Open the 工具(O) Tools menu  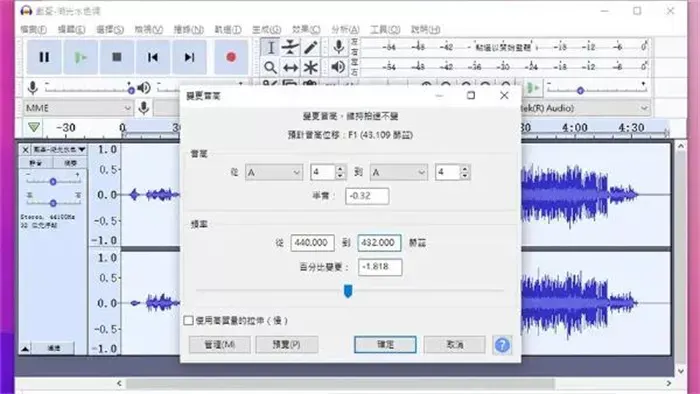pos(385,29)
